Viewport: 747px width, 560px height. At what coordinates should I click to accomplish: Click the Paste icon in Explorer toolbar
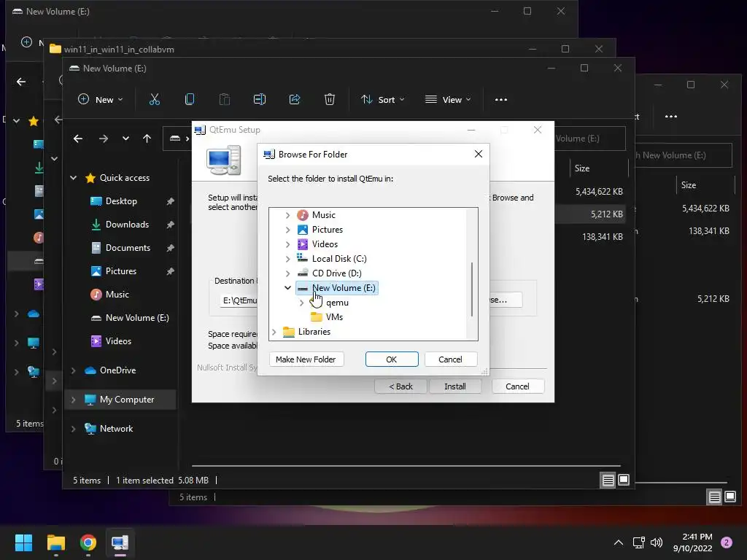[x=225, y=99]
